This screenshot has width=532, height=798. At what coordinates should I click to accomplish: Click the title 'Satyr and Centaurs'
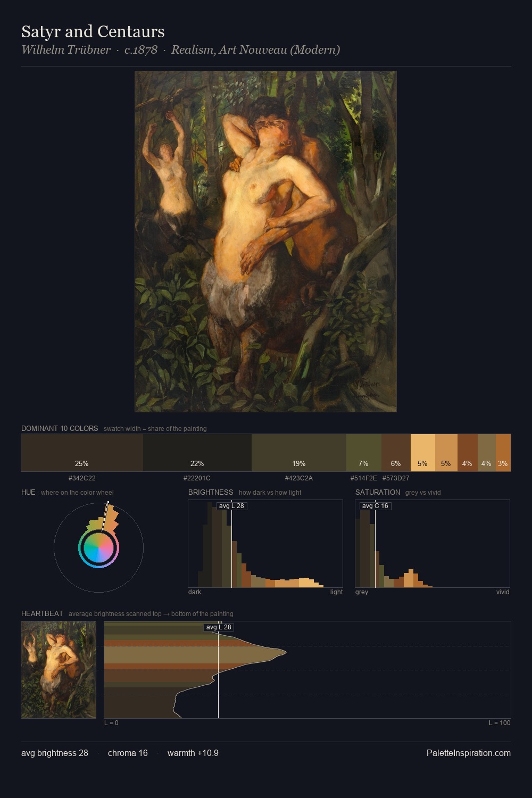pyautogui.click(x=93, y=31)
